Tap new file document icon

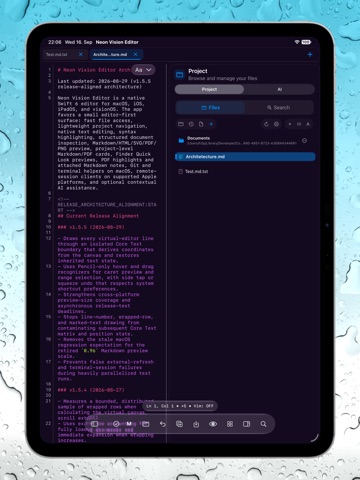click(201, 124)
